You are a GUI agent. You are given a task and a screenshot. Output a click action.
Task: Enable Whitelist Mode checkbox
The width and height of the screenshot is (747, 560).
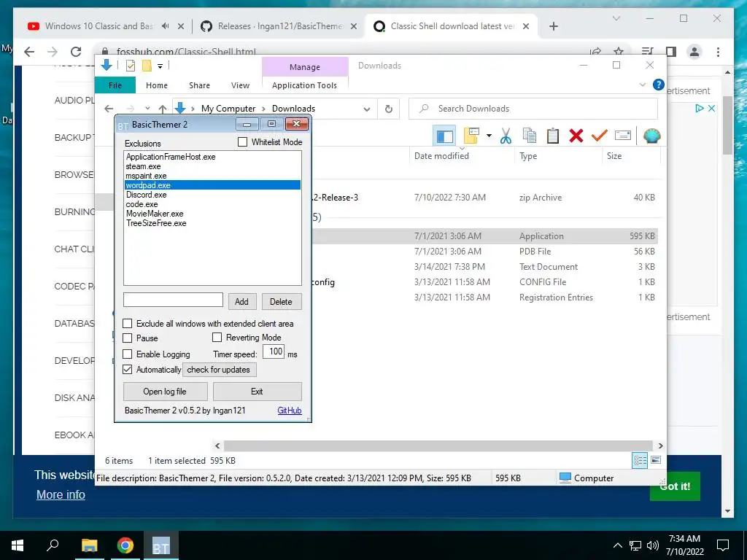[x=242, y=142]
